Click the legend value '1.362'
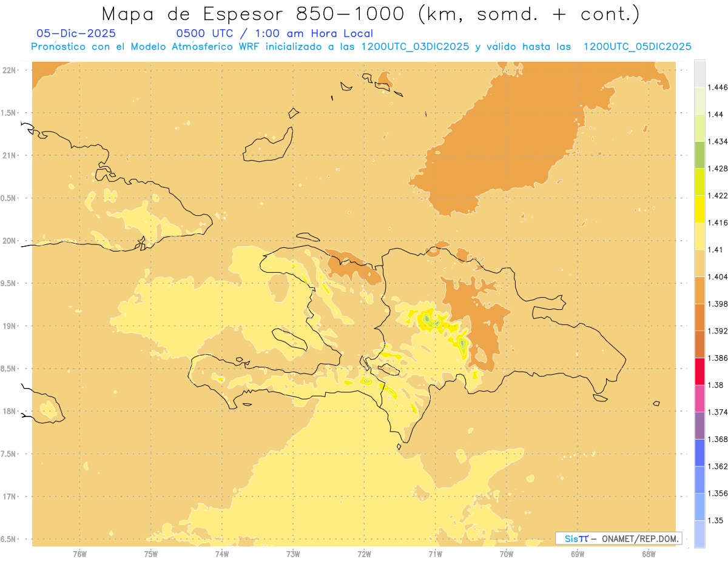The width and height of the screenshot is (728, 562). [718, 466]
